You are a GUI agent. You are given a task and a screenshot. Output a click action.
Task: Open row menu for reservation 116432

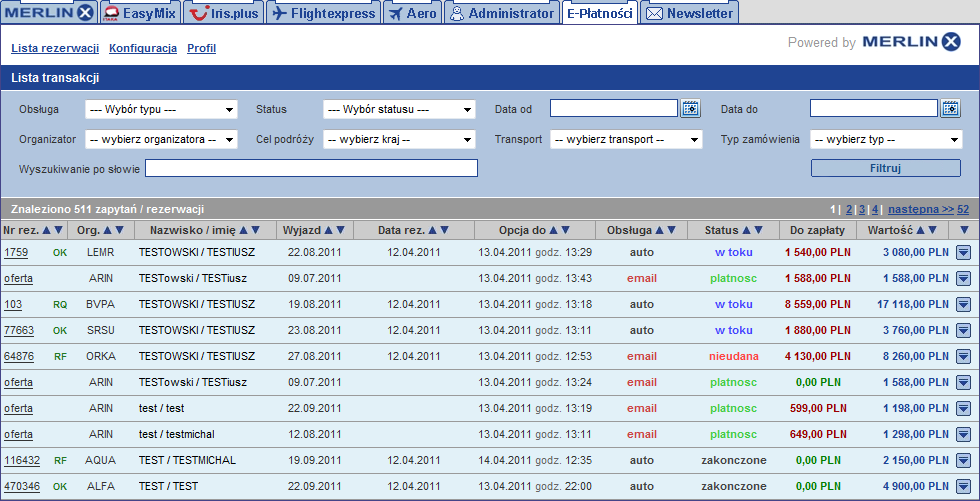(963, 460)
